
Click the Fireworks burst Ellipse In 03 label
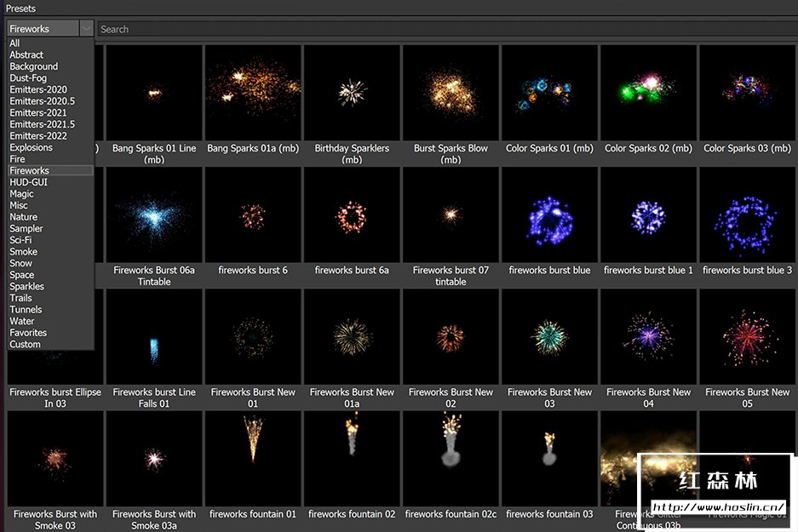tap(55, 398)
